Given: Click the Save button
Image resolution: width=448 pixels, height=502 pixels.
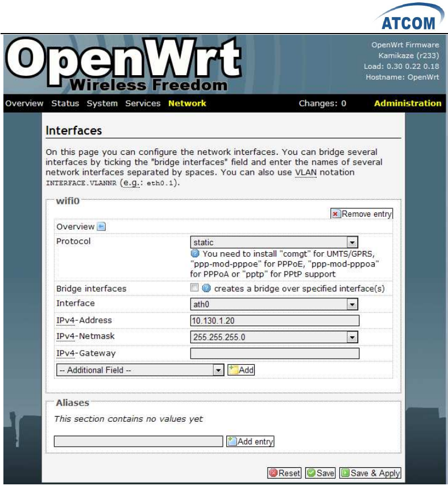Looking at the screenshot, I should click(321, 473).
